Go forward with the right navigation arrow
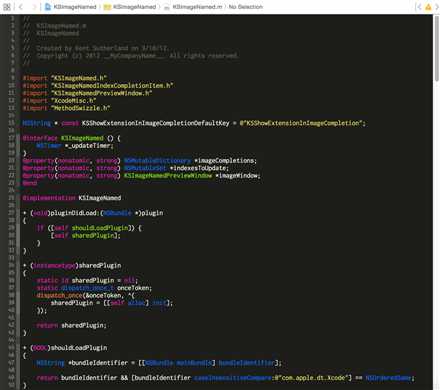 [34, 7]
